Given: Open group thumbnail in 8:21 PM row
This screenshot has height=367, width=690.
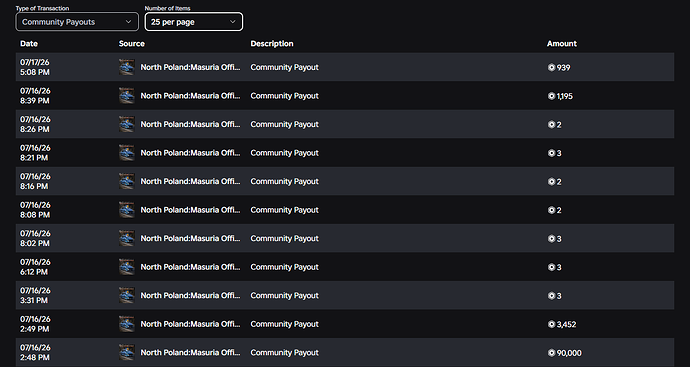Looking at the screenshot, I should point(127,153).
